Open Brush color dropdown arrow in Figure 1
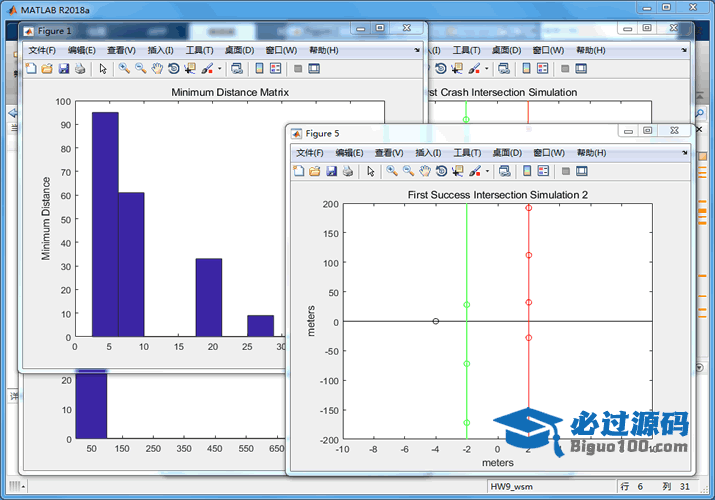 pyautogui.click(x=219, y=70)
